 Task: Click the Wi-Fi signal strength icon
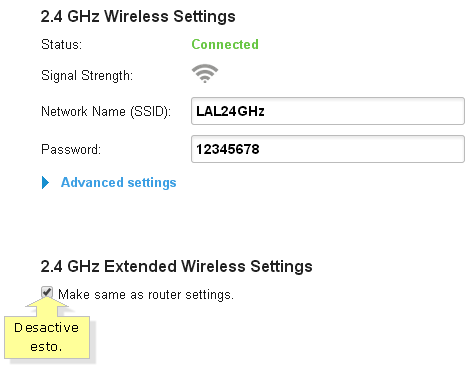(x=205, y=73)
